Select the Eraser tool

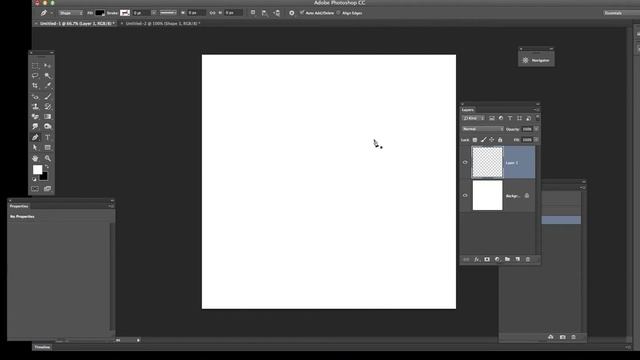[35, 117]
